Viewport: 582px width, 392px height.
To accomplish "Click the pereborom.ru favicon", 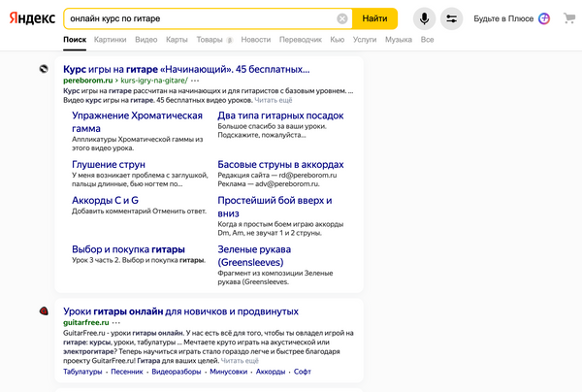I will [44, 69].
